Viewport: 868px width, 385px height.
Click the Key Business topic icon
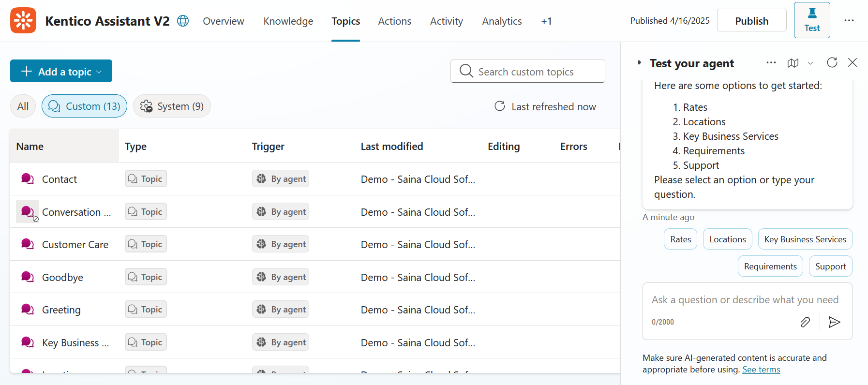tap(28, 342)
